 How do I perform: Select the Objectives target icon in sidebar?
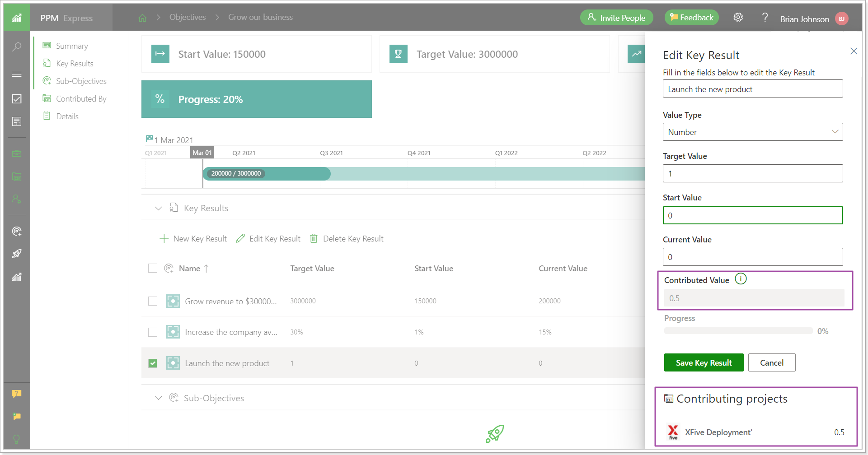[17, 231]
